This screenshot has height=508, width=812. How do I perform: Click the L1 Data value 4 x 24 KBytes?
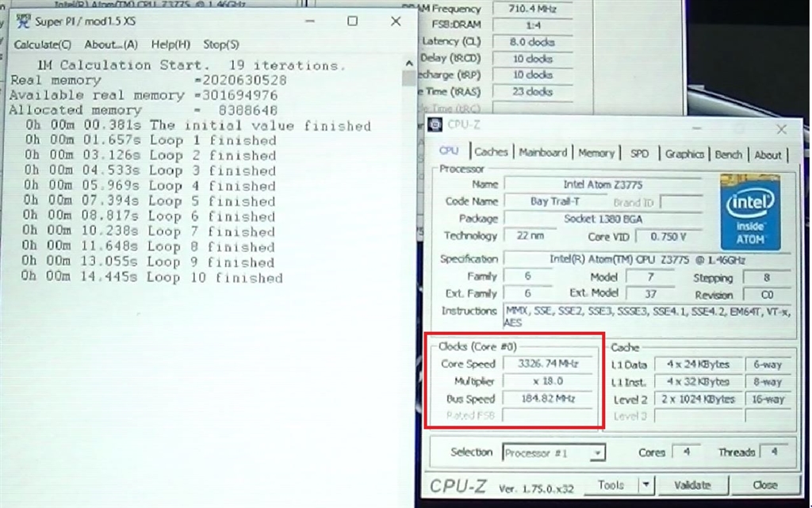tap(698, 365)
